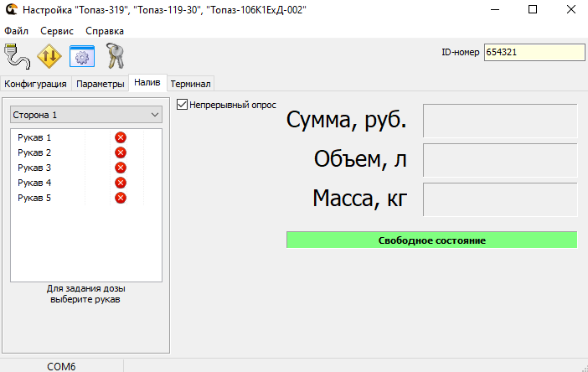Switch to the Параметры tab
588x372 pixels.
pyautogui.click(x=101, y=84)
